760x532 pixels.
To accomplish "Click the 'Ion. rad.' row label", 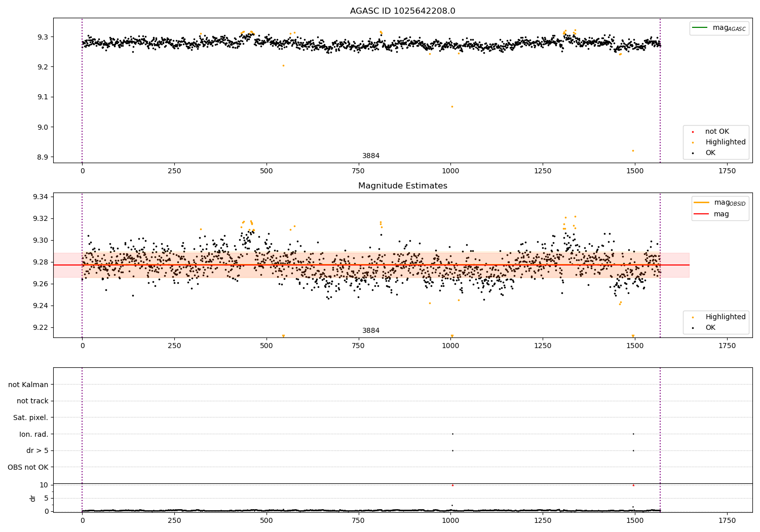I will 34,434.
